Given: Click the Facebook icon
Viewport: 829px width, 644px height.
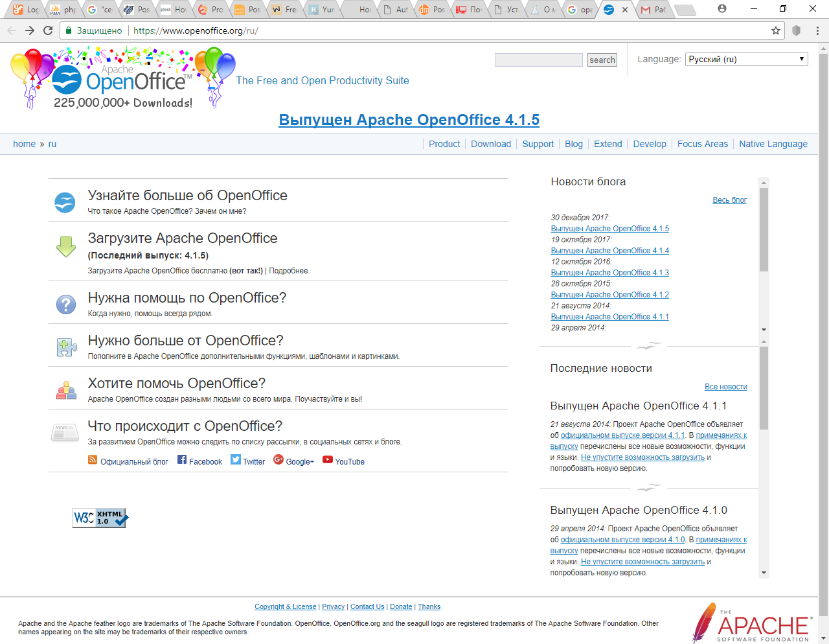Looking at the screenshot, I should click(x=182, y=460).
